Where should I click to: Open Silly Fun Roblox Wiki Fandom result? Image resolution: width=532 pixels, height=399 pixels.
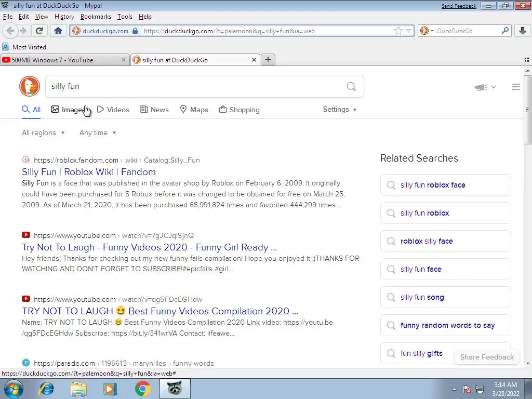point(89,172)
